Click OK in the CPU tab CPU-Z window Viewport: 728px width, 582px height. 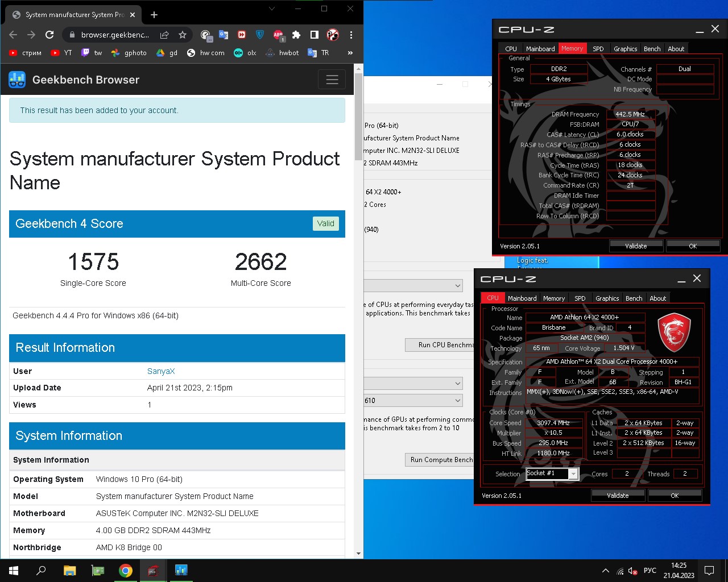[x=675, y=496]
